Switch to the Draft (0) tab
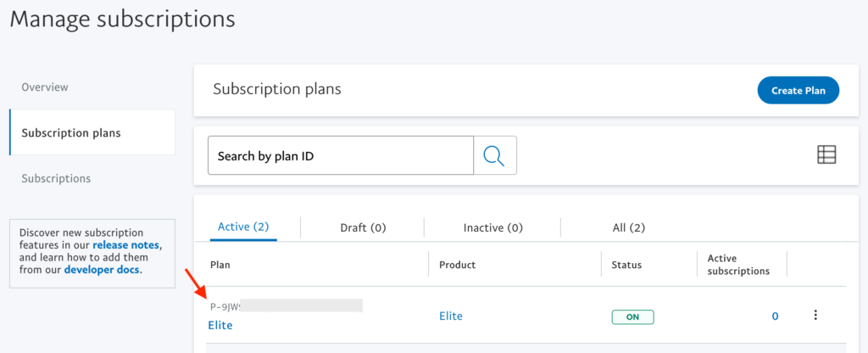The image size is (868, 353). click(363, 227)
